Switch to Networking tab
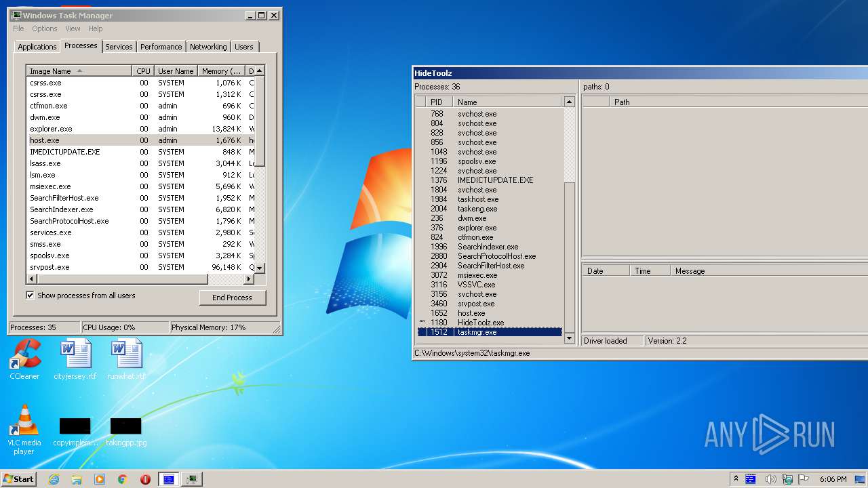The image size is (868, 488). pos(208,47)
